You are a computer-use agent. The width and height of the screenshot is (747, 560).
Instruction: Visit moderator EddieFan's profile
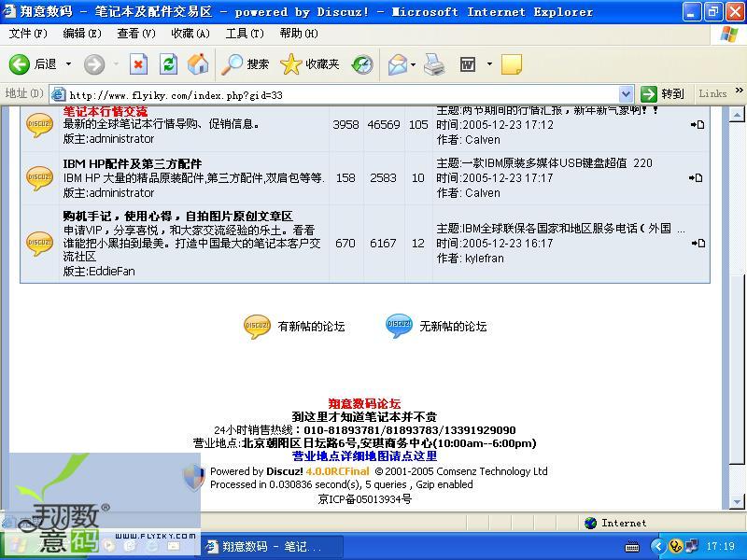coord(112,272)
